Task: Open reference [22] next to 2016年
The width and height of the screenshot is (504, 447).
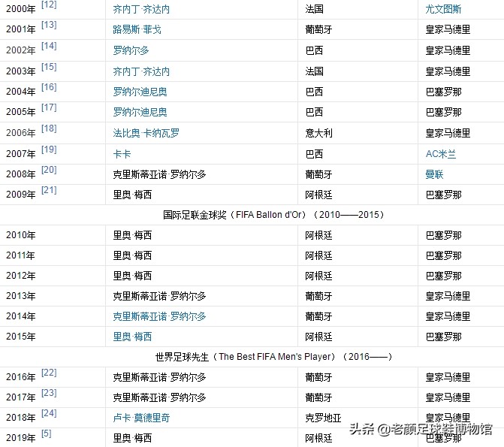Action: point(49,373)
